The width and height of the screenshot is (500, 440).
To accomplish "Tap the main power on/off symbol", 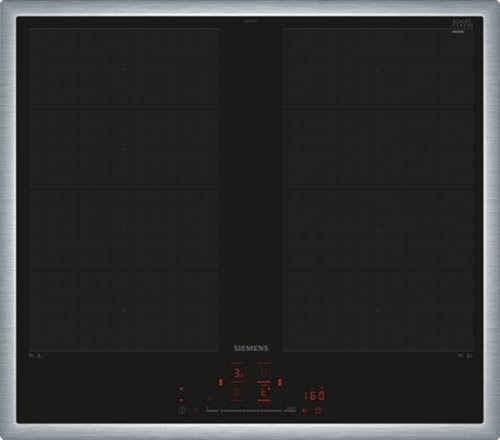I will (x=182, y=411).
